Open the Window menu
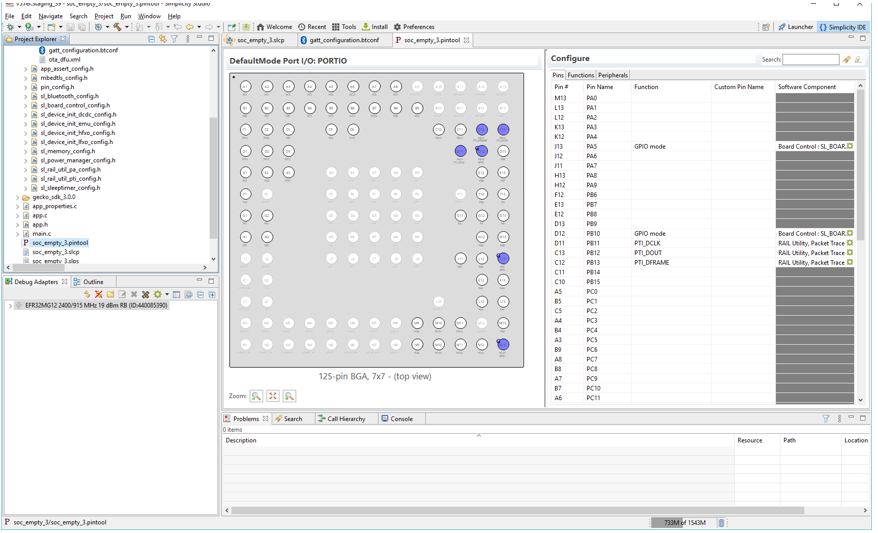 [149, 16]
